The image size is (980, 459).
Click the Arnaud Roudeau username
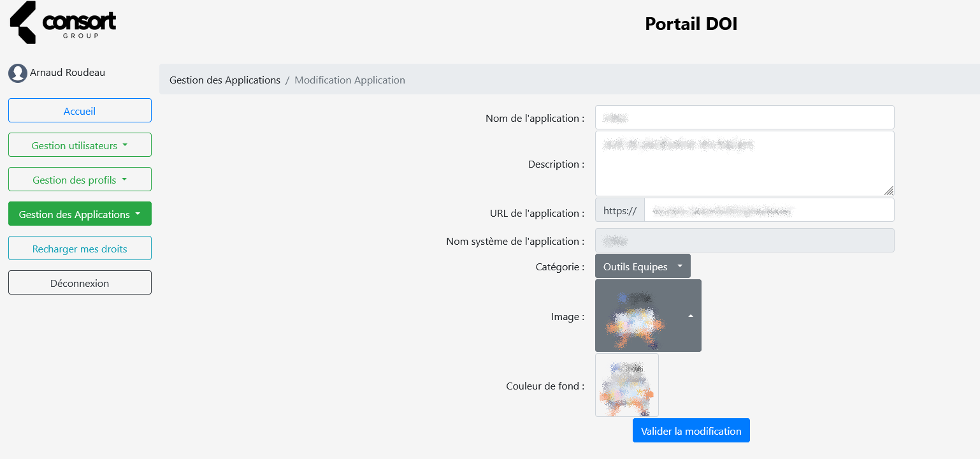click(68, 73)
